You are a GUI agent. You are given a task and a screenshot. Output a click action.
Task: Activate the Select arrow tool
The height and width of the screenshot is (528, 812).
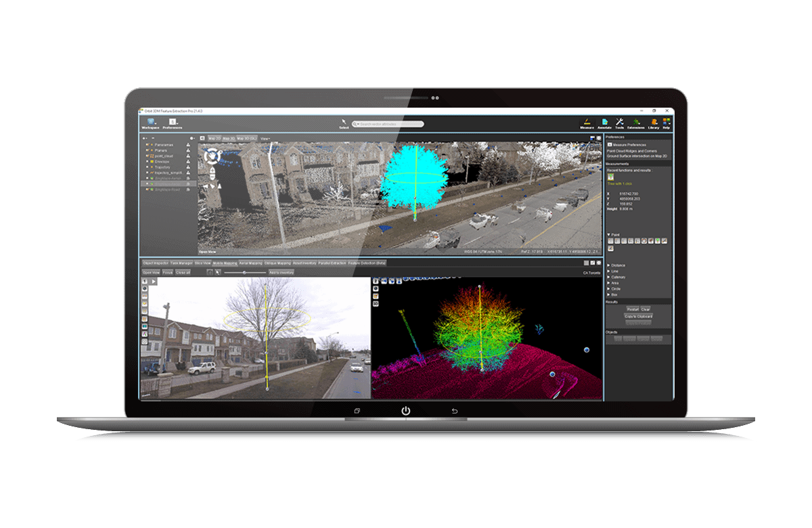tap(344, 123)
